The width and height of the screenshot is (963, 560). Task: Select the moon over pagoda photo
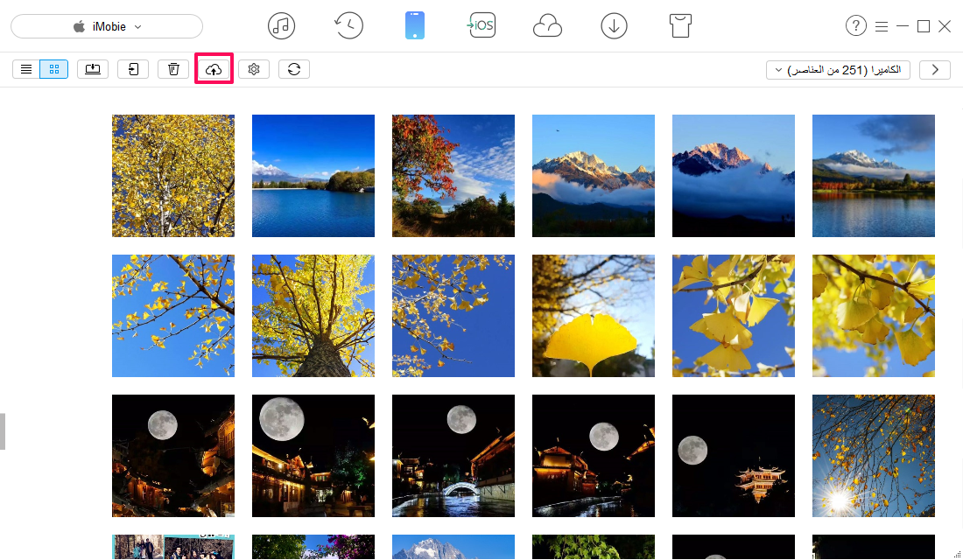coord(734,456)
